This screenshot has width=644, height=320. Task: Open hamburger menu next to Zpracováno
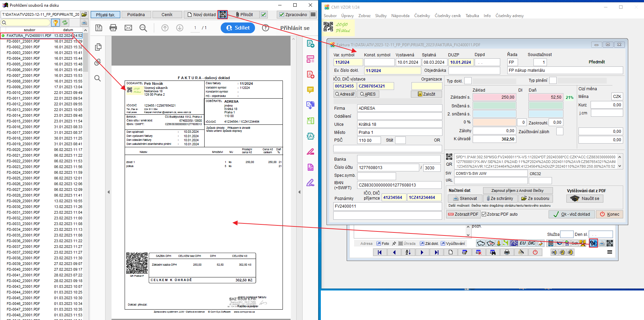point(313,14)
